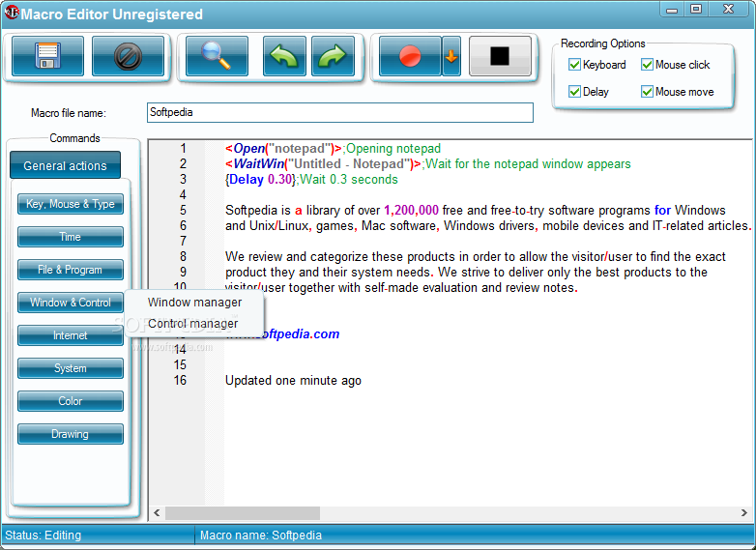Click the Macro Editor title bar app icon
This screenshot has height=550, width=756.
(x=11, y=13)
